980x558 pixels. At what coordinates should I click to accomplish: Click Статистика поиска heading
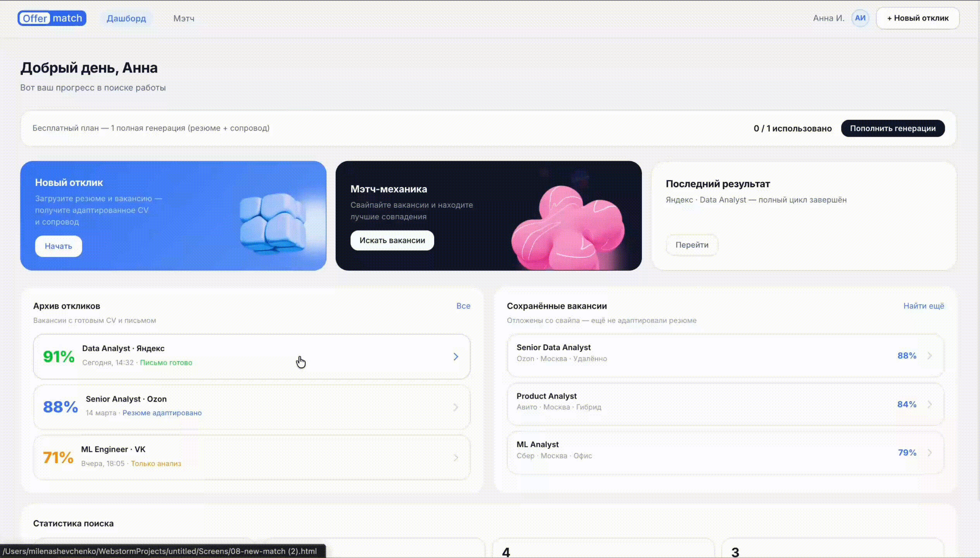click(x=73, y=524)
